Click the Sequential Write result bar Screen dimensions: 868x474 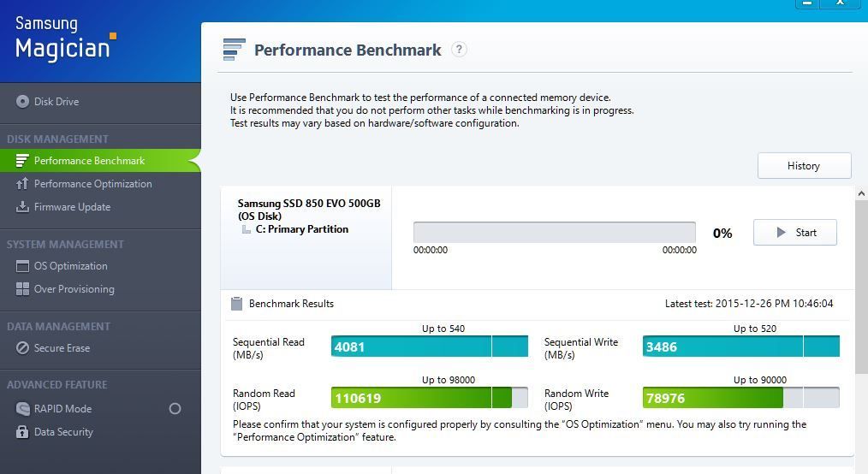740,347
